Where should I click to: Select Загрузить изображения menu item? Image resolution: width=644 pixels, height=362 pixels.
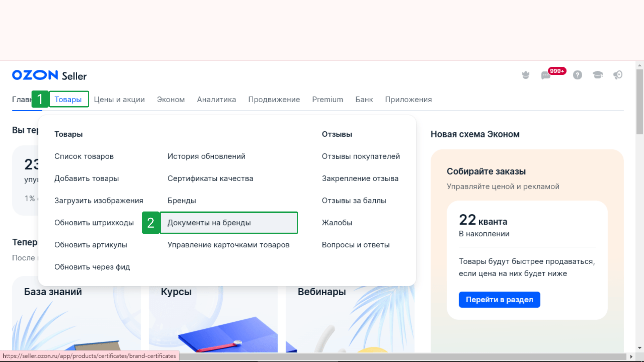tap(99, 200)
